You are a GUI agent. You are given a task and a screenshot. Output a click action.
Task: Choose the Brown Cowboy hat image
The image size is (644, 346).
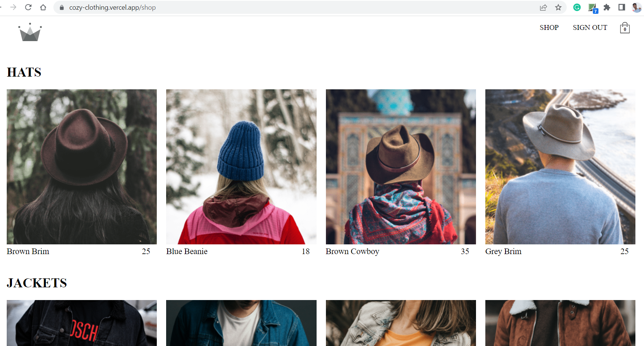tap(401, 167)
